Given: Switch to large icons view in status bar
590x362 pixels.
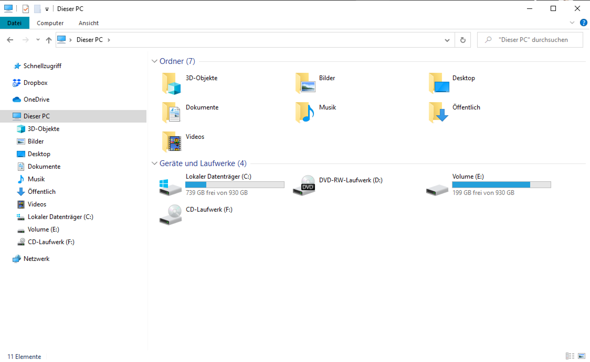Looking at the screenshot, I should (x=582, y=356).
